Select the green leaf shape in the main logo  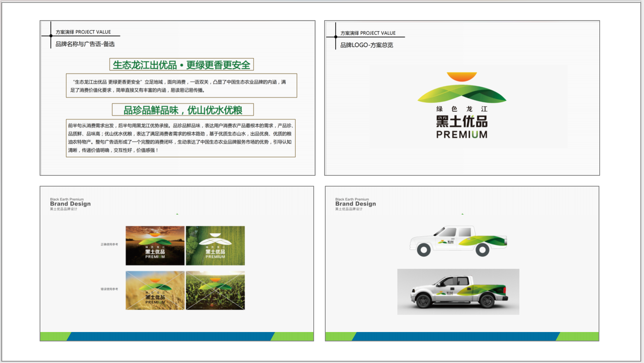click(462, 93)
